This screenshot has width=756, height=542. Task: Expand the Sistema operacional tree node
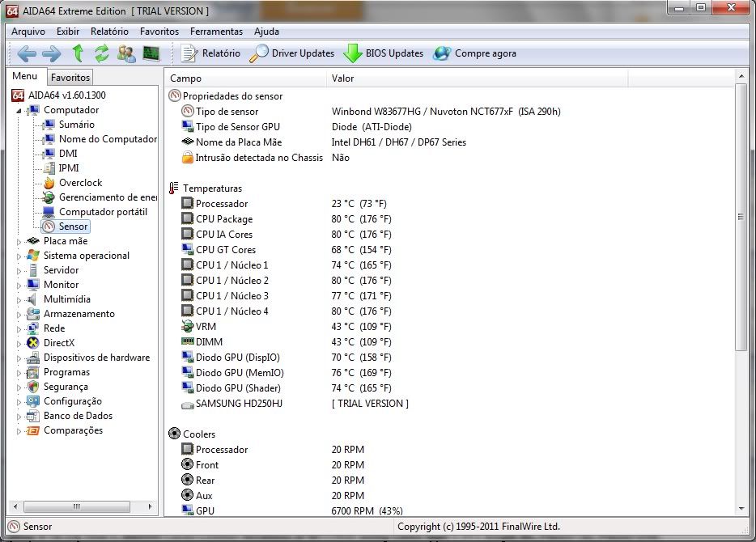[19, 256]
